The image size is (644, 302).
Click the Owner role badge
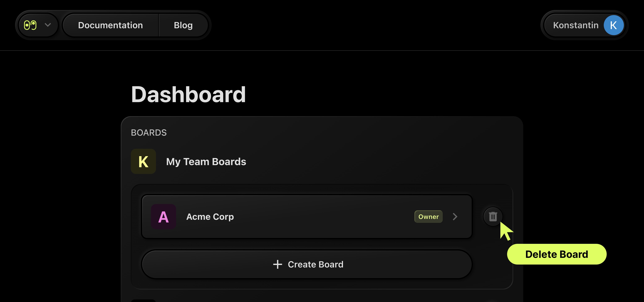coord(428,217)
